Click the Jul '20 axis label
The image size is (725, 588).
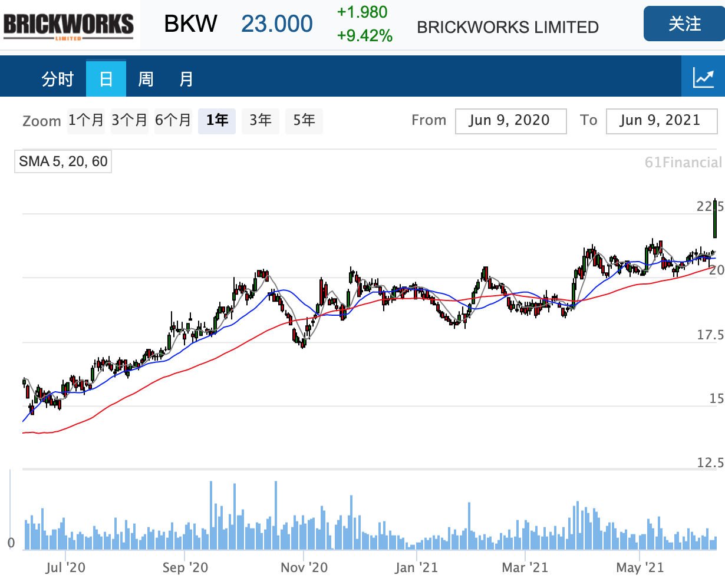point(65,567)
